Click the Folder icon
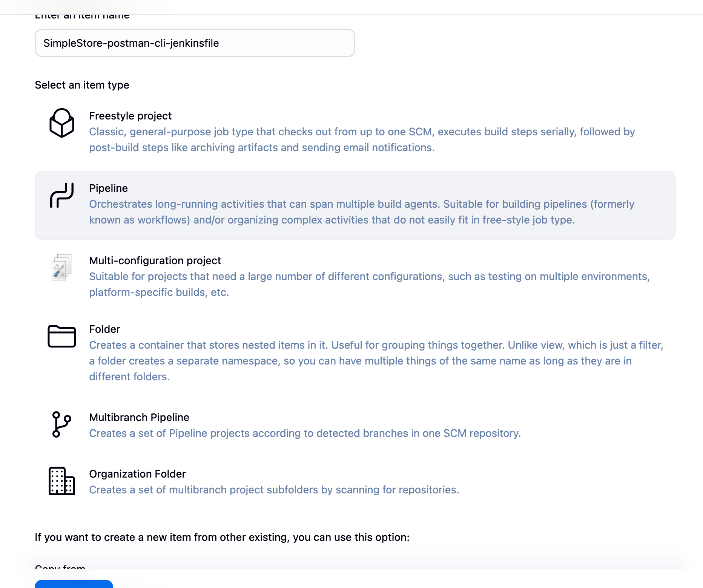Screen dimensions: 703x588 [62, 336]
